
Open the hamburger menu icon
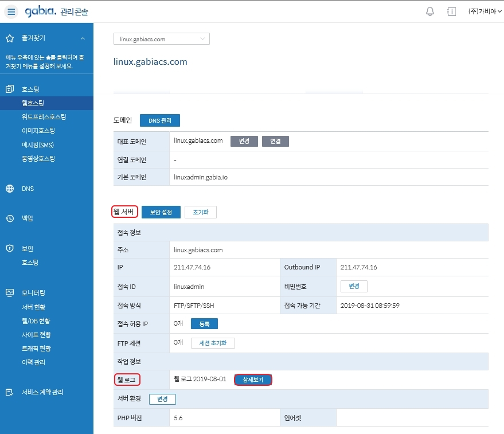[11, 12]
